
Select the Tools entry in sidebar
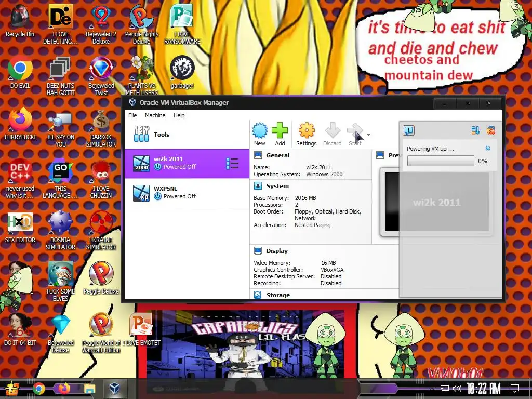187,135
